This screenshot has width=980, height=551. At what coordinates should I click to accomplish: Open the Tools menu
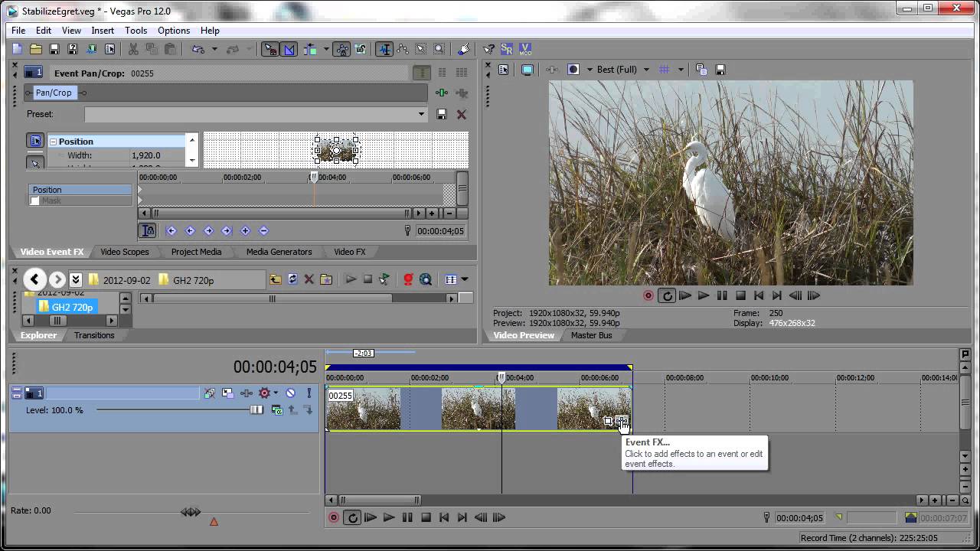click(x=136, y=31)
